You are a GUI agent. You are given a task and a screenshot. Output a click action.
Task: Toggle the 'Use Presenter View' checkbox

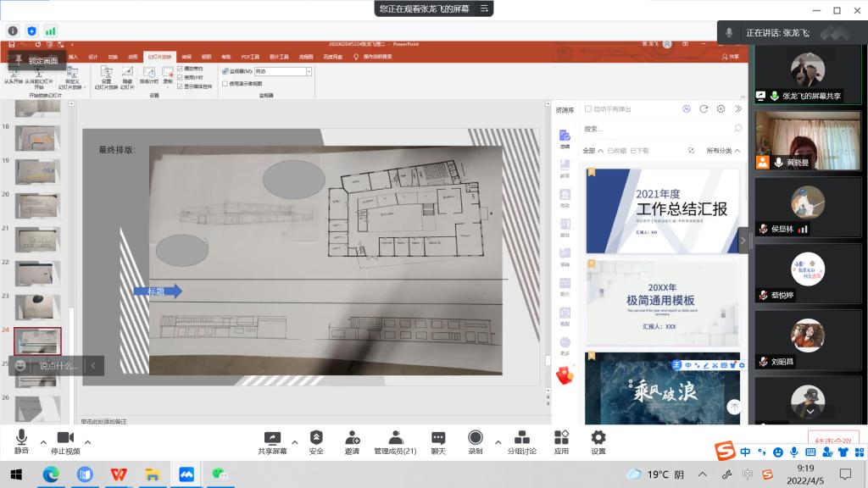tap(225, 84)
